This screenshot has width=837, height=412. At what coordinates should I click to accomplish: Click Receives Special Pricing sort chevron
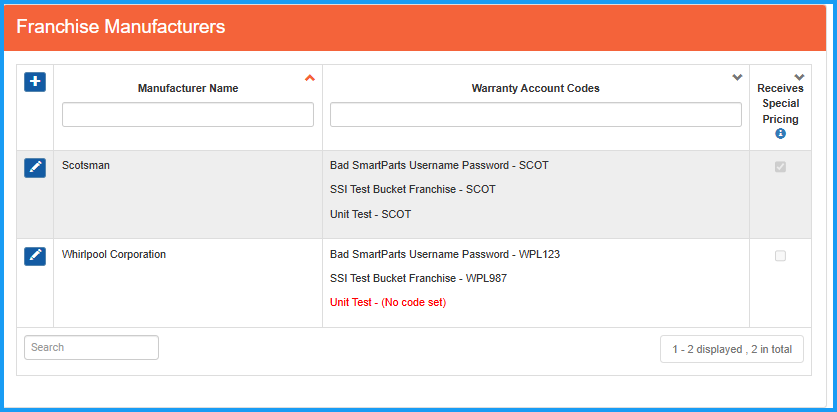point(798,77)
